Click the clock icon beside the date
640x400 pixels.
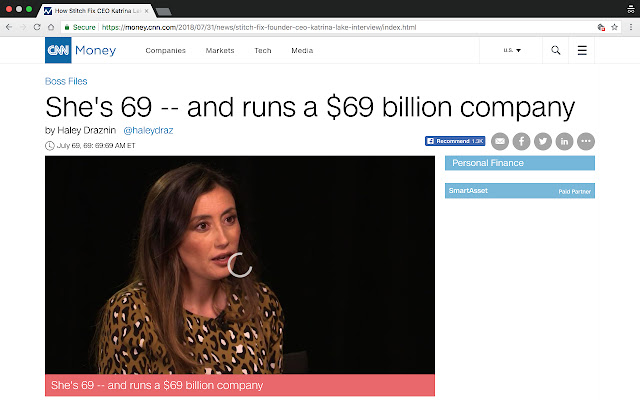tap(49, 146)
